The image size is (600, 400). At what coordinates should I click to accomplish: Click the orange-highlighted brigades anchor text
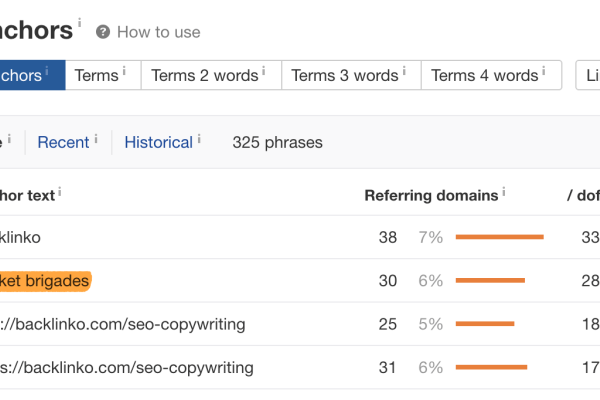point(45,281)
